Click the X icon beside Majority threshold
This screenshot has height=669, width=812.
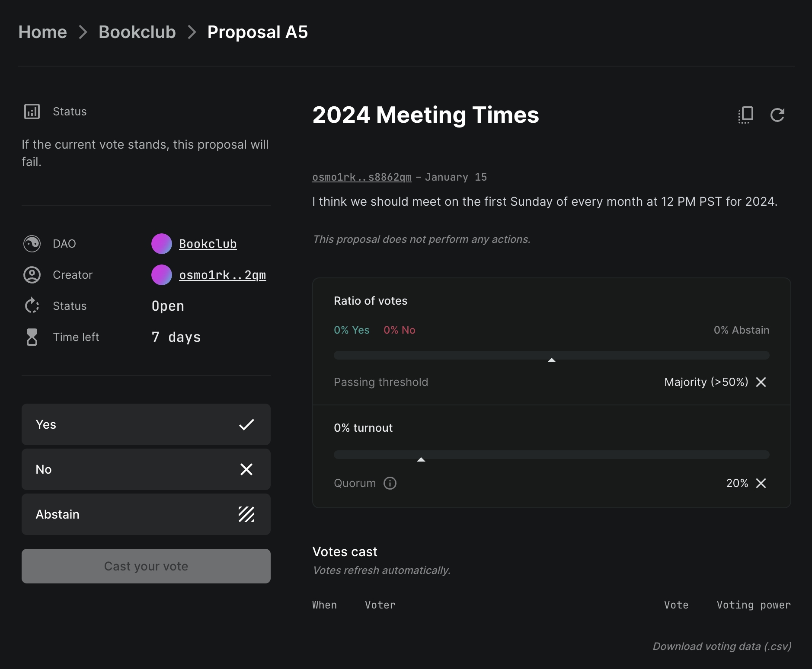[x=761, y=382]
